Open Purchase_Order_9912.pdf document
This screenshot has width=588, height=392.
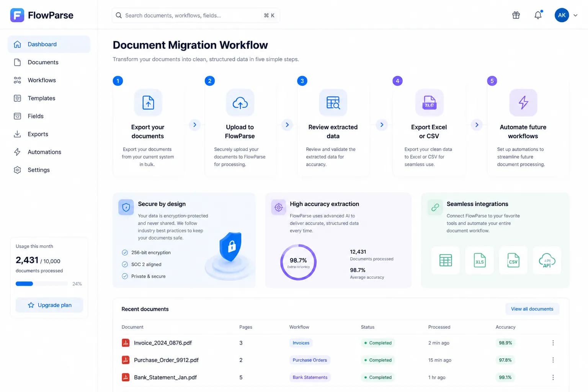point(166,360)
